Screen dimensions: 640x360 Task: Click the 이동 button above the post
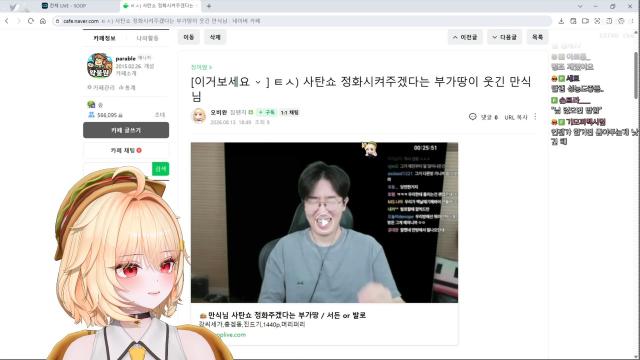tap(189, 37)
